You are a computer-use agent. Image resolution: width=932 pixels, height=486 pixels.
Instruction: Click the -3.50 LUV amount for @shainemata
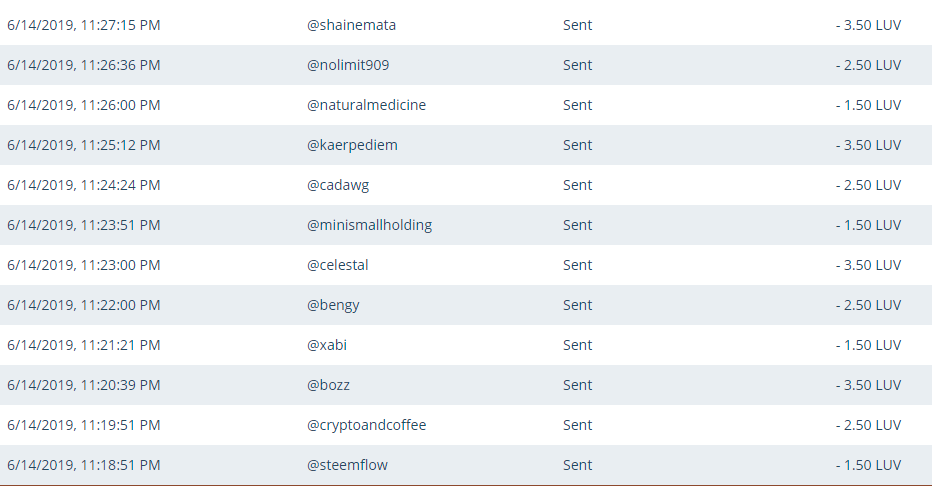868,25
